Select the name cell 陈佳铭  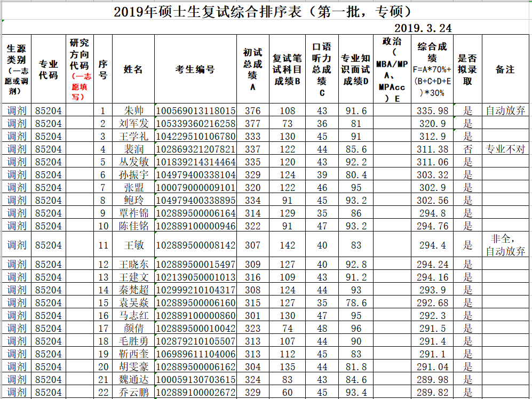pyautogui.click(x=133, y=226)
